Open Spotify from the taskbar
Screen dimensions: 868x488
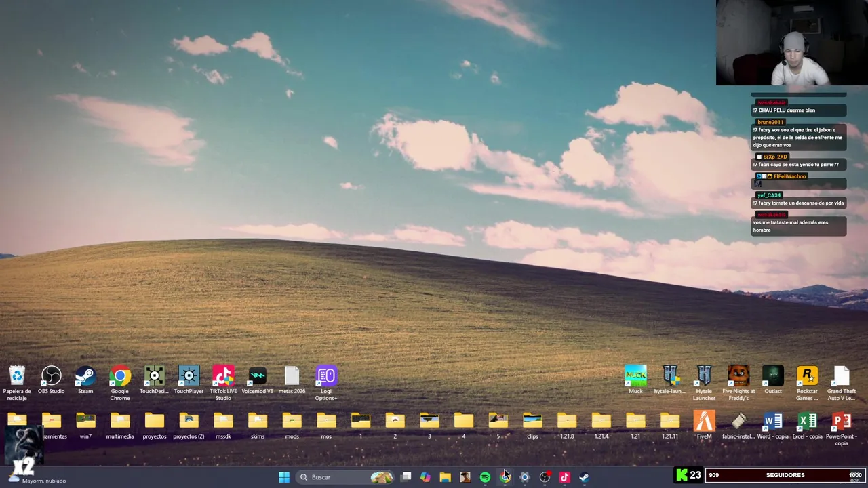(x=485, y=477)
